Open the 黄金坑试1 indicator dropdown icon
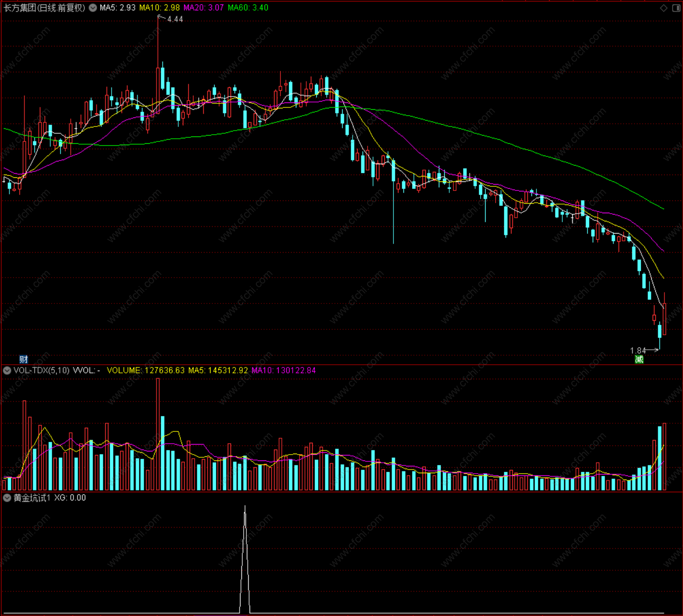Viewport: 683px width, 616px height. click(x=7, y=498)
